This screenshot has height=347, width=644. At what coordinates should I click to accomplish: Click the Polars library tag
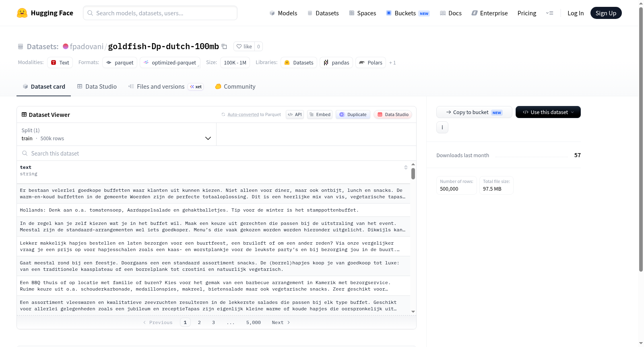371,62
